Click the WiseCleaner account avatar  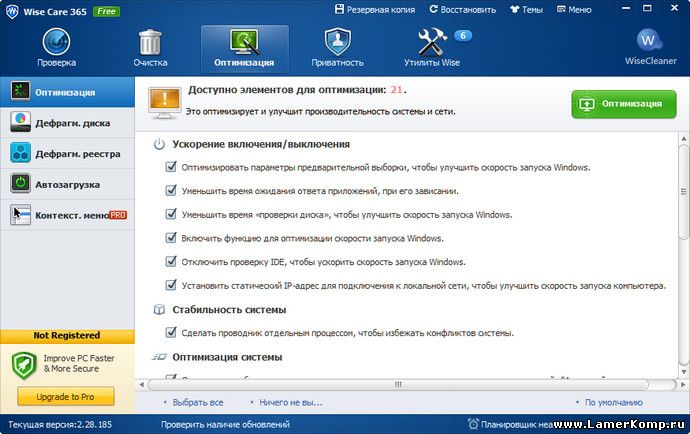pos(650,41)
